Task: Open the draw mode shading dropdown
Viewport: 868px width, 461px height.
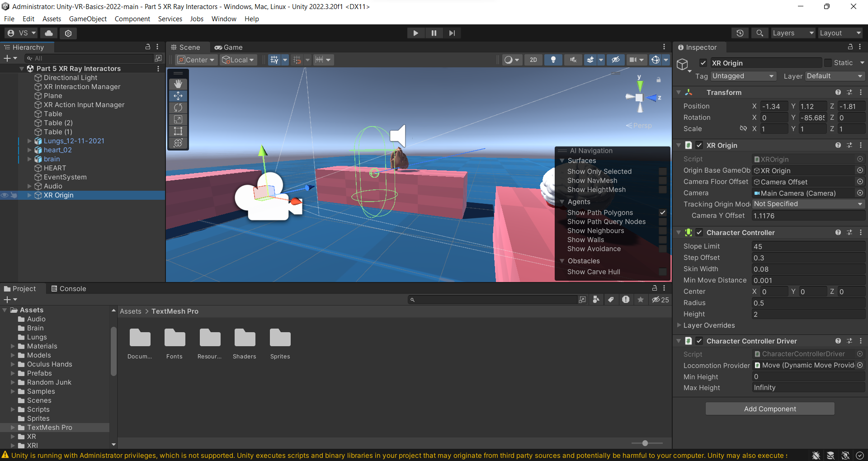Action: 513,60
